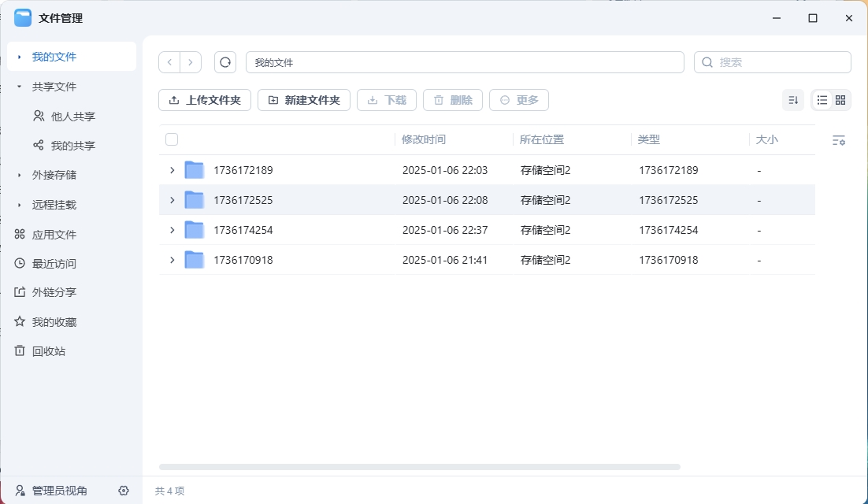Click file name 1736172525 in list

[x=243, y=200]
